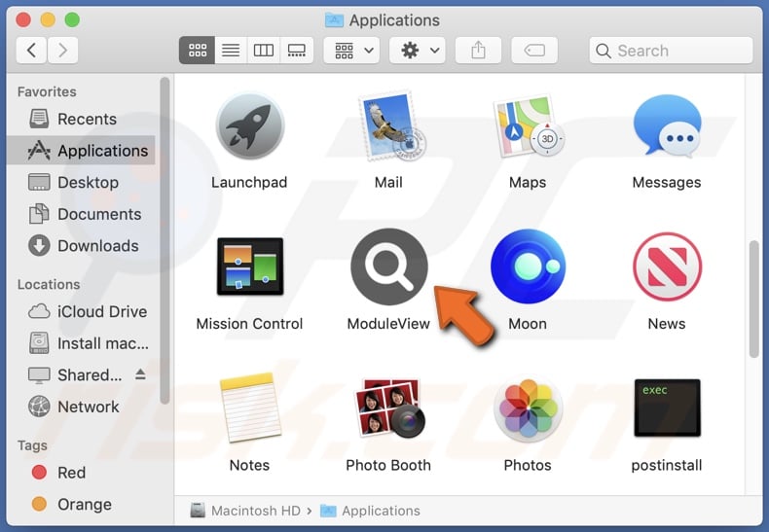Viewport: 769px width, 532px height.
Task: Open the Install mac... volume in sidebar
Action: pos(81,343)
